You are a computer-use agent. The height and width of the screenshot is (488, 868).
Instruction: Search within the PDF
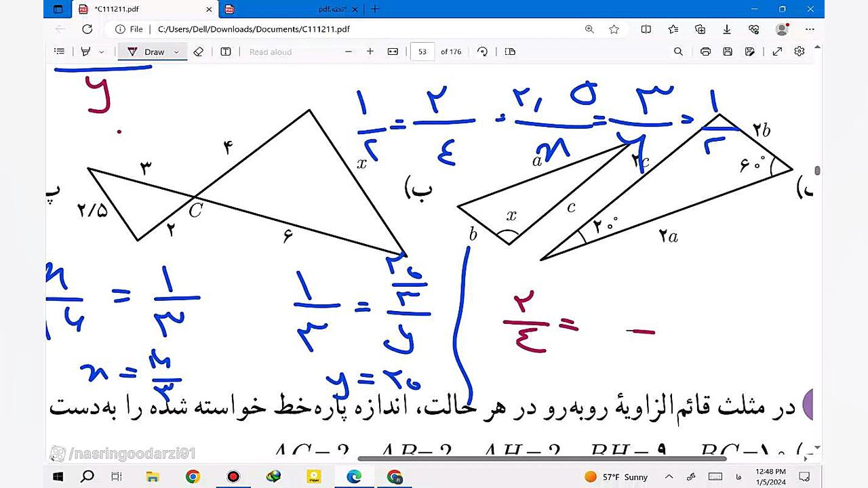click(x=678, y=52)
